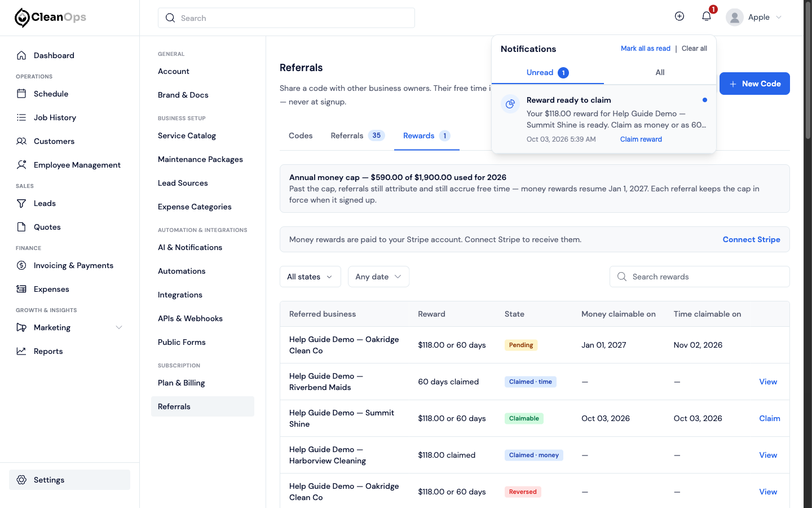Click the top Search input field
The width and height of the screenshot is (812, 508).
pos(286,18)
